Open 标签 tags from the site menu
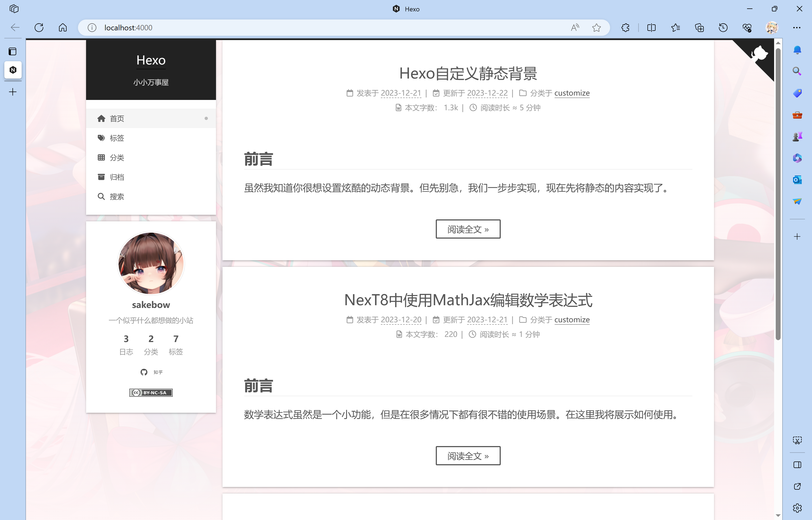 (x=117, y=138)
